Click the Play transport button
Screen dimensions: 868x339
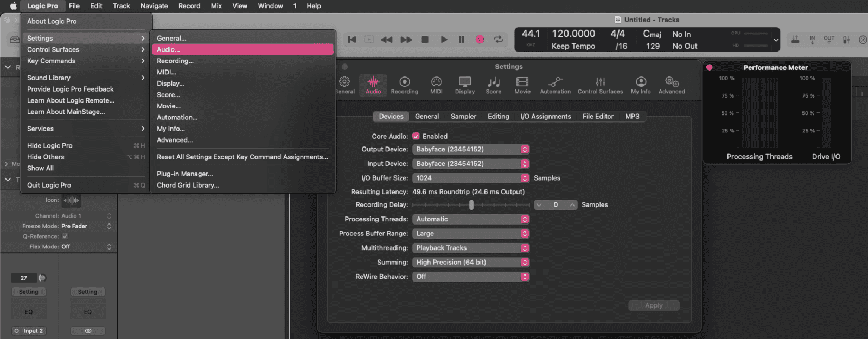tap(444, 40)
